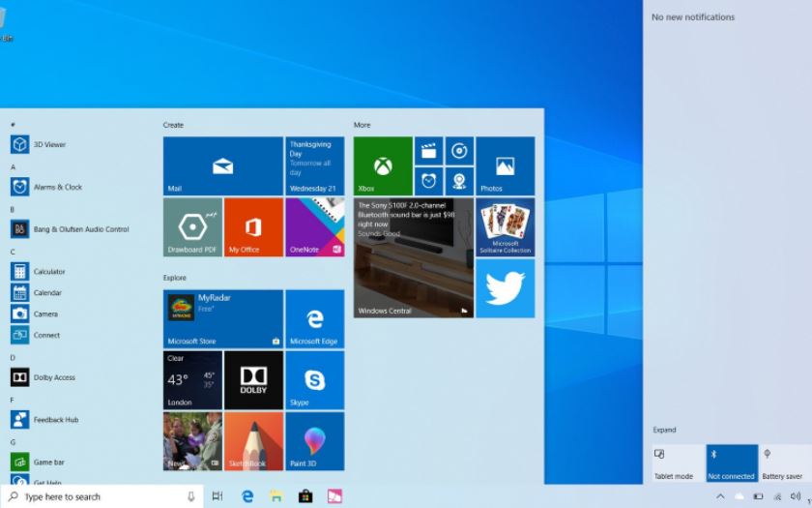Open the alarm clock small tile
Screen dimensions: 812x508
(x=429, y=181)
